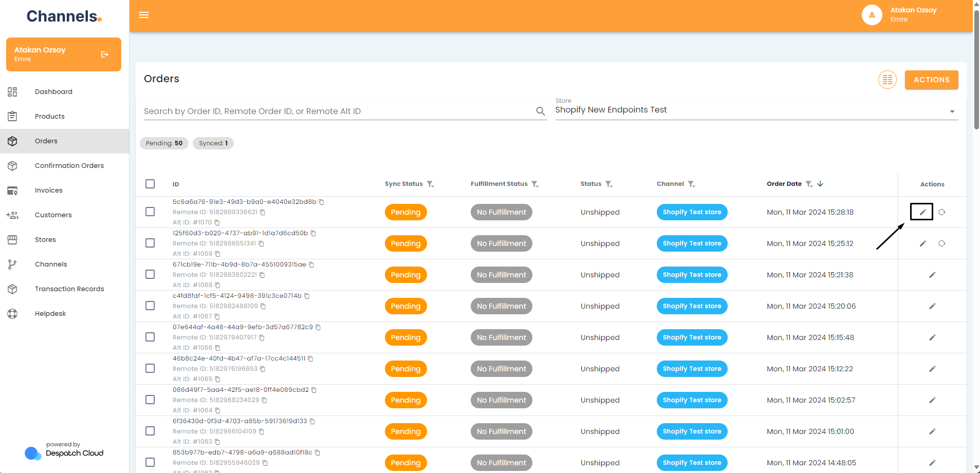Click the Despatch Cloud logo

click(x=64, y=452)
